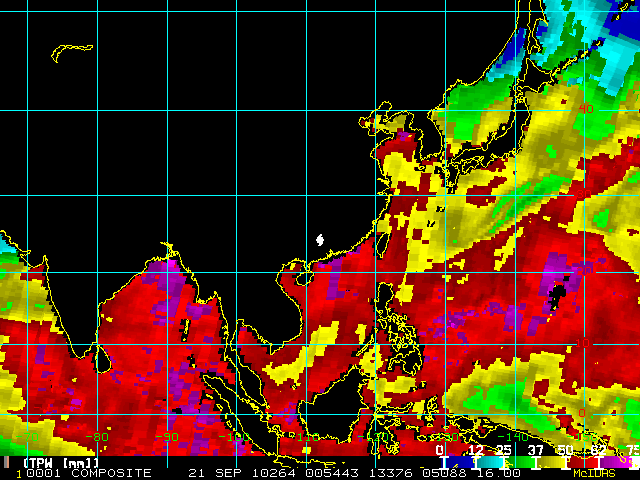Click the red latitude label "40"
Image resolution: width=640 pixels, height=480 pixels.
(586, 109)
